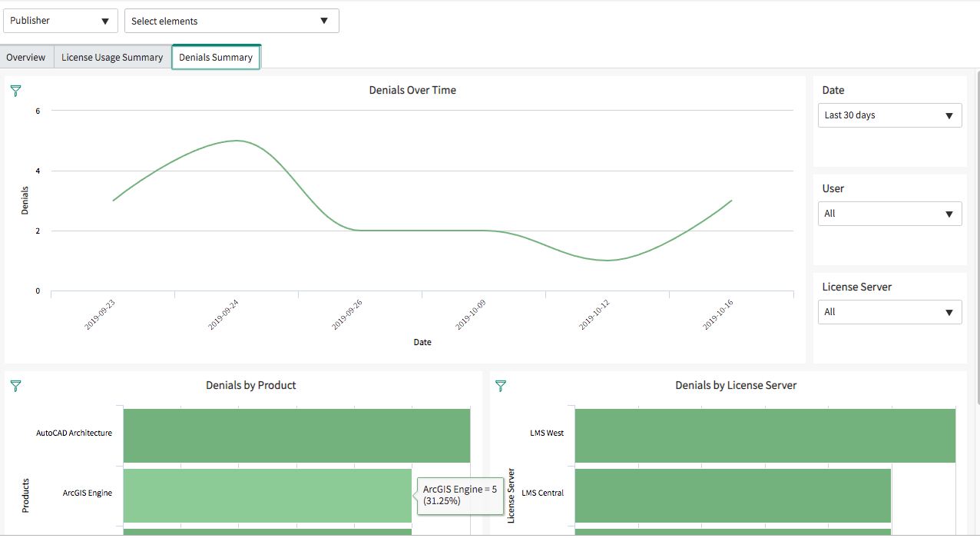Click the vertical page scrollbar
Image resolution: width=980 pixels, height=538 pixels.
click(977, 238)
